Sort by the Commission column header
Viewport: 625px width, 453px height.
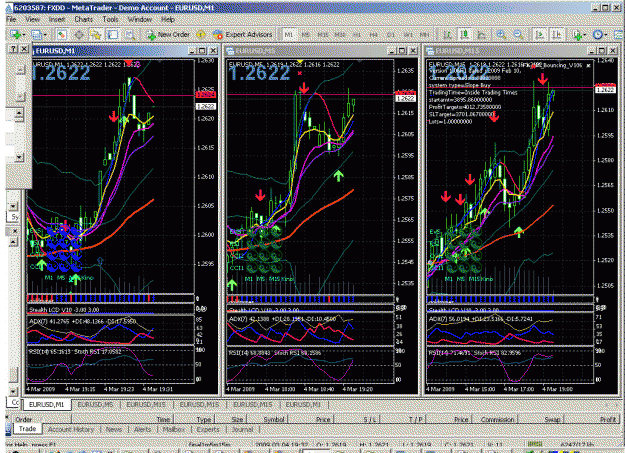pyautogui.click(x=497, y=420)
